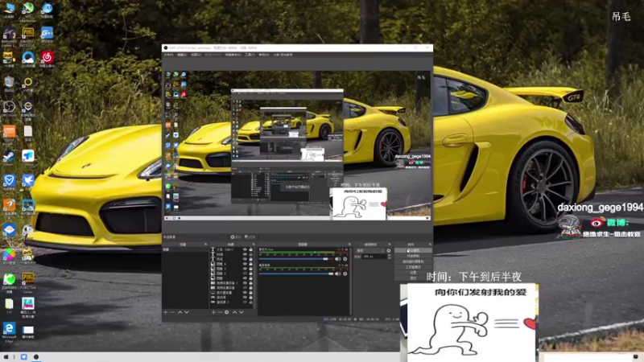This screenshot has width=644, height=362.
Task: Add a new scene with plus button
Action: [x=166, y=312]
